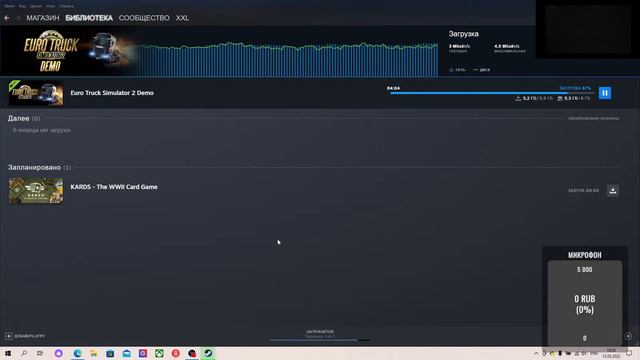The height and width of the screenshot is (360, 640).
Task: Open Windows taskbar search
Action: [24, 353]
